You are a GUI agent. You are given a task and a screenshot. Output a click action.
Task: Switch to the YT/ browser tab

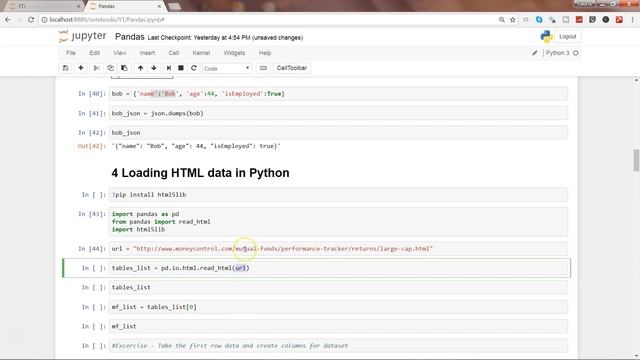pyautogui.click(x=43, y=6)
